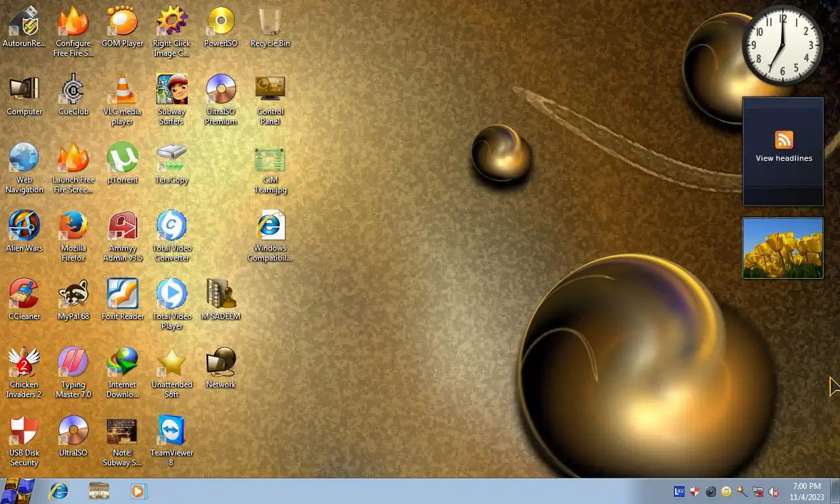Open the AutorunRe... desktop shortcut
Viewport: 840px width, 504px height.
click(x=24, y=27)
